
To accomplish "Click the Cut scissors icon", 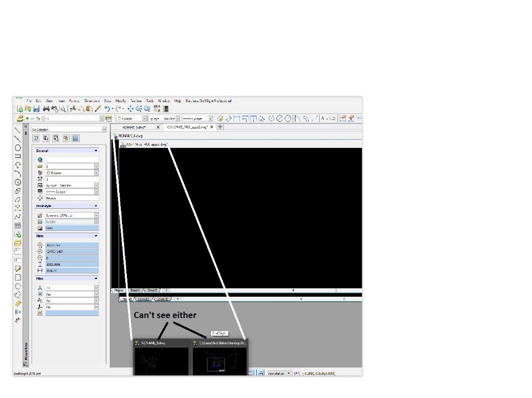I will tap(73, 109).
